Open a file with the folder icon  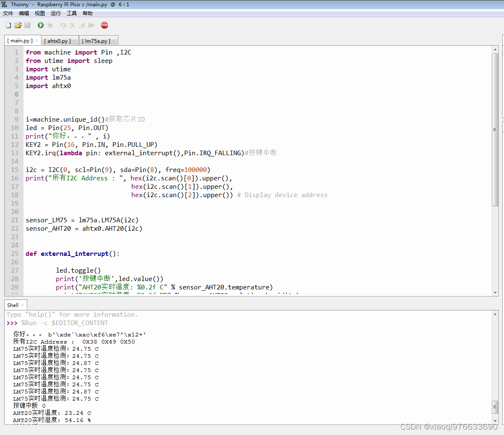click(x=18, y=25)
